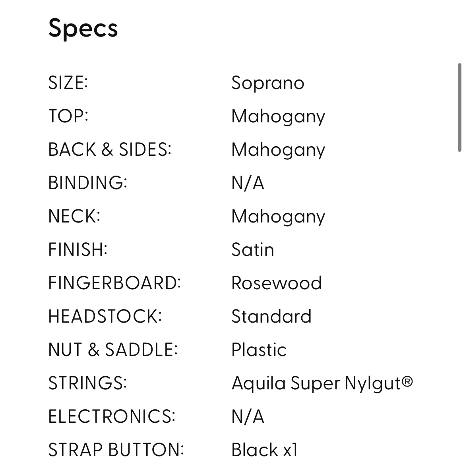Screen dimensions: 465x476
Task: Click the NECK label
Action: [74, 217]
